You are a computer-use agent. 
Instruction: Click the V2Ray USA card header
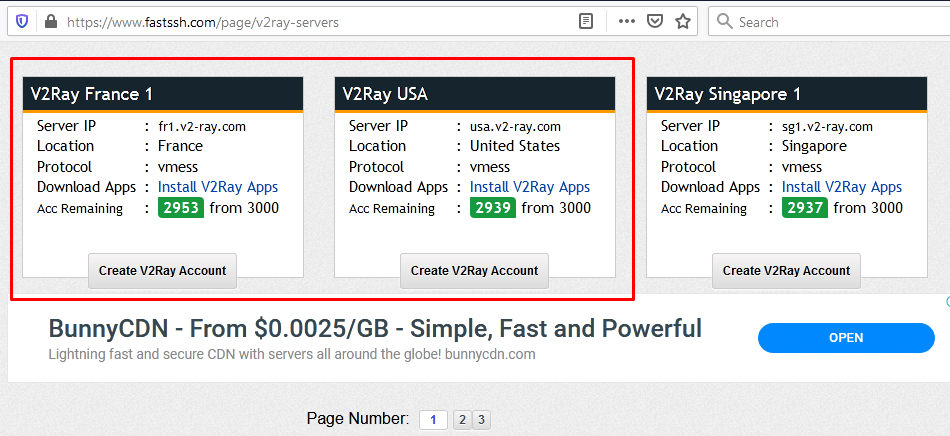pyautogui.click(x=475, y=94)
